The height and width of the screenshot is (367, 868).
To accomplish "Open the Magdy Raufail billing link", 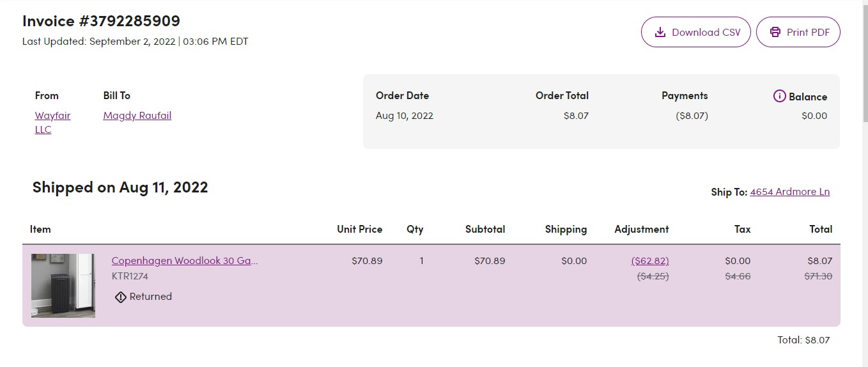I will coord(137,116).
